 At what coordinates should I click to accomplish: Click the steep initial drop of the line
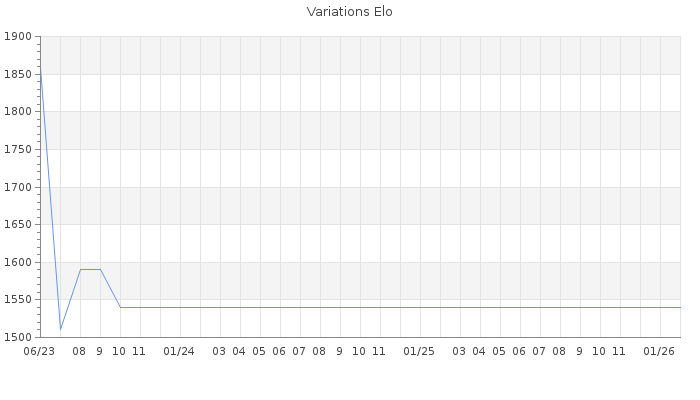tap(50, 200)
